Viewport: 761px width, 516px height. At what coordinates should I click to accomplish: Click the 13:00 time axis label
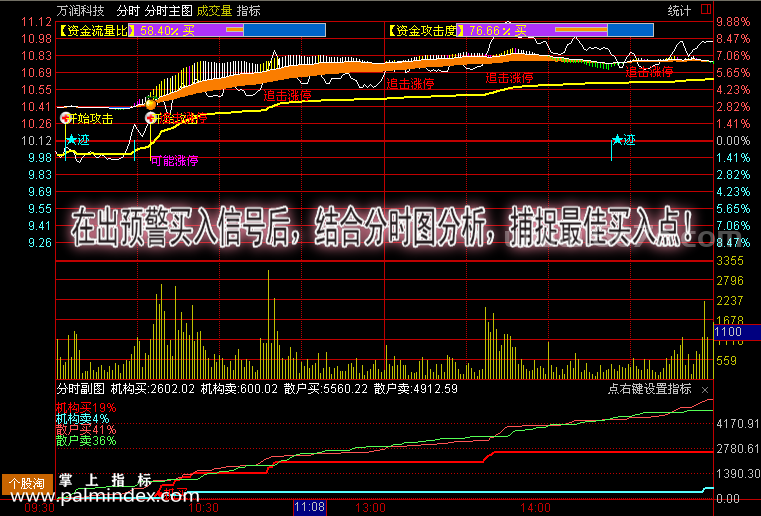pyautogui.click(x=371, y=508)
